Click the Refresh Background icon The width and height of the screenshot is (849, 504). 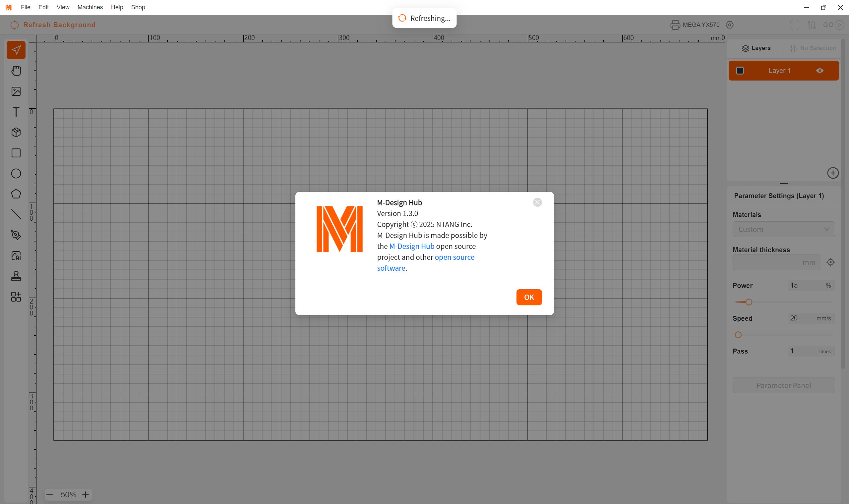click(14, 25)
